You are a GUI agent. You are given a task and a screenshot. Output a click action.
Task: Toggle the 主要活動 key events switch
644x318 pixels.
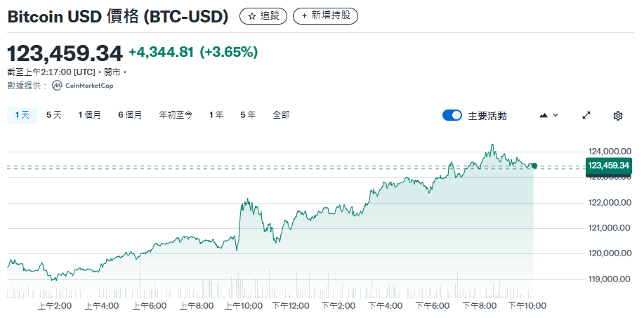click(x=452, y=116)
